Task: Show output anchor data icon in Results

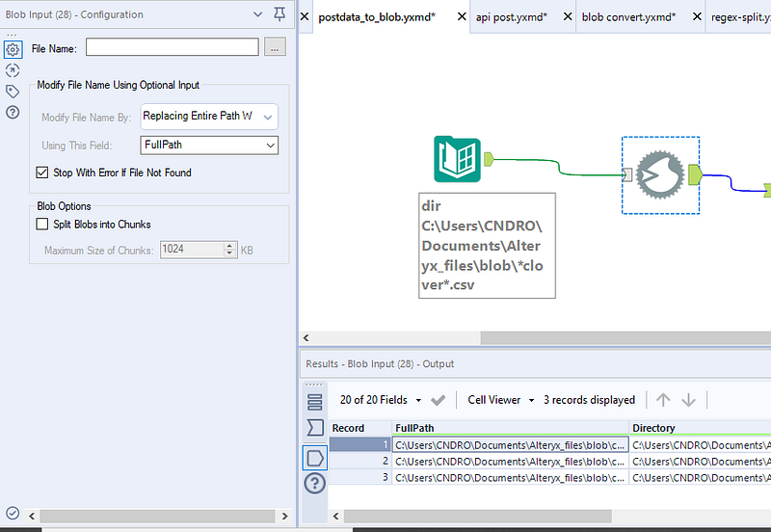Action: 315,458
